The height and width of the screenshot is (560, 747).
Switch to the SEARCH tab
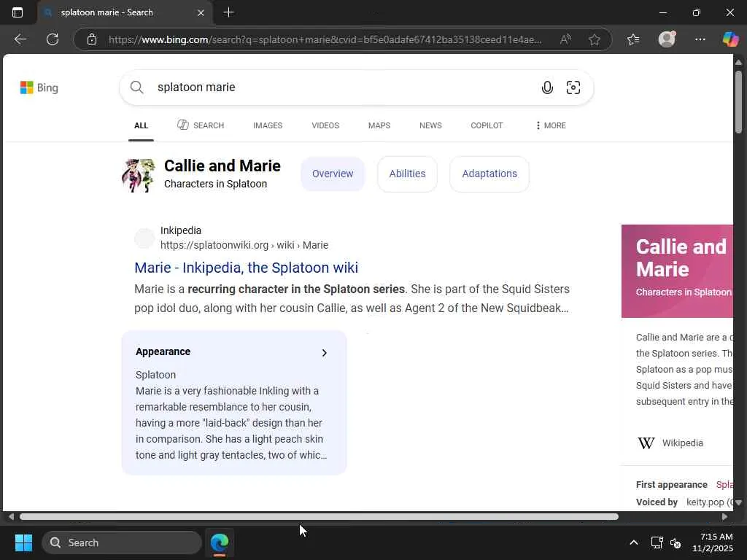pos(201,125)
